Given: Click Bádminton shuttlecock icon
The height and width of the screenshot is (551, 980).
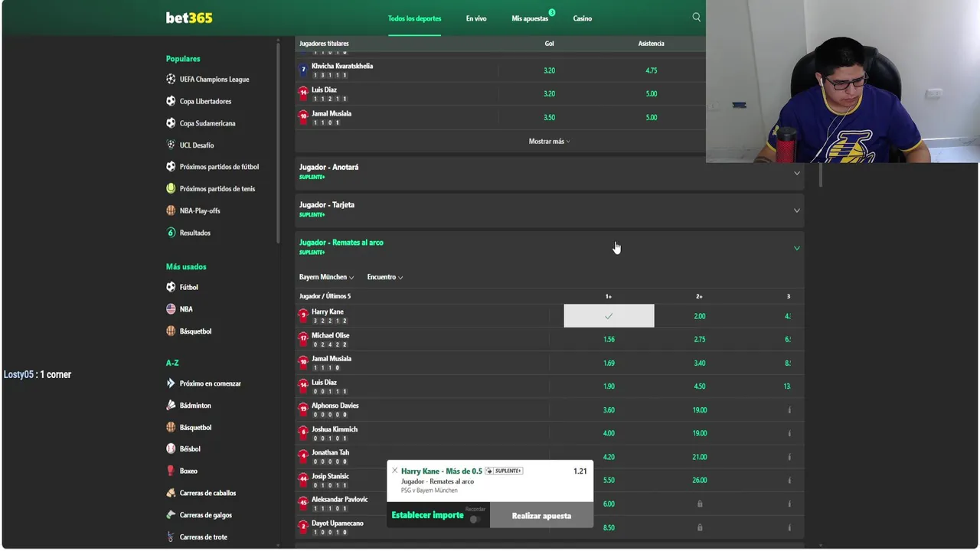Looking at the screenshot, I should click(171, 405).
